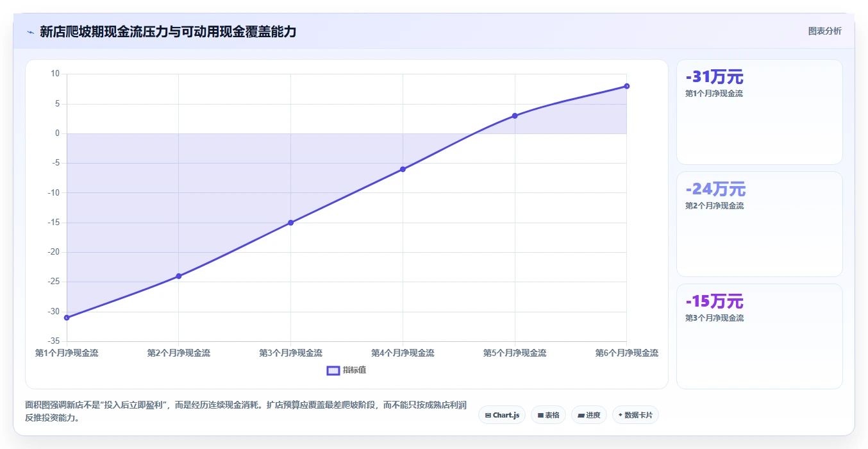Select the 第6个月净现金流 data point at 8
The width and height of the screenshot is (868, 449).
click(626, 86)
